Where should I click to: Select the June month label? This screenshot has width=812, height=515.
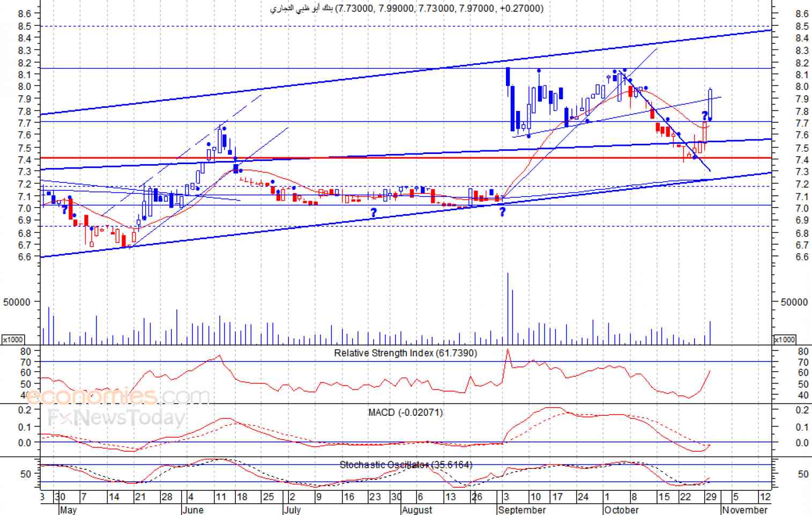[192, 510]
